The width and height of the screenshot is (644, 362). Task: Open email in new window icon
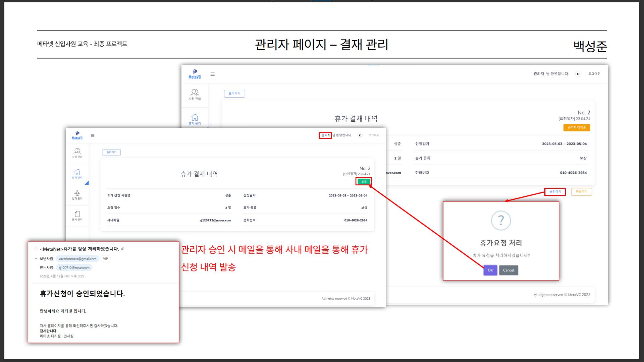[122, 249]
